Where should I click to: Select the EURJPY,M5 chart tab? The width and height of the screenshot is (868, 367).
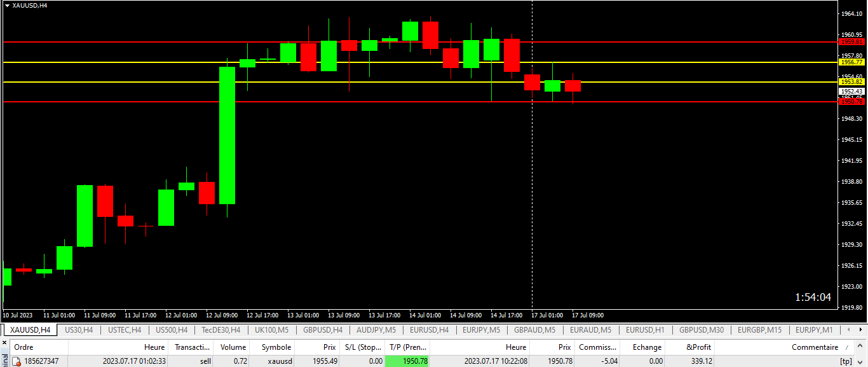481,330
